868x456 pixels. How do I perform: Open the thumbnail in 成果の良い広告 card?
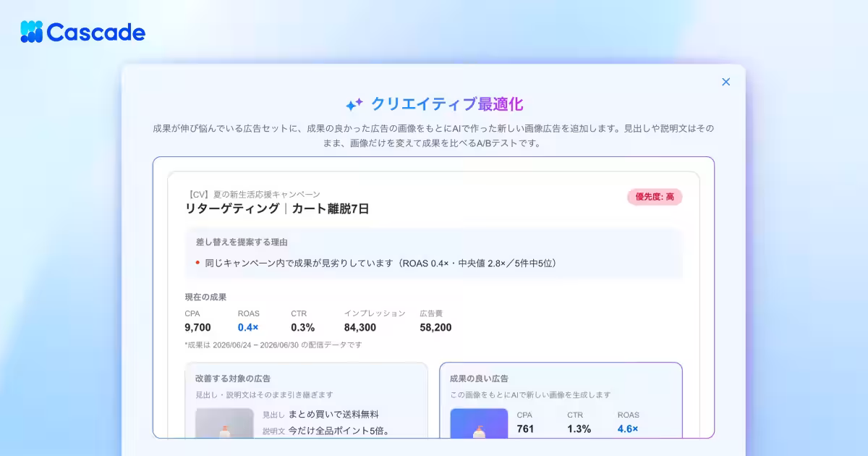pos(479,423)
